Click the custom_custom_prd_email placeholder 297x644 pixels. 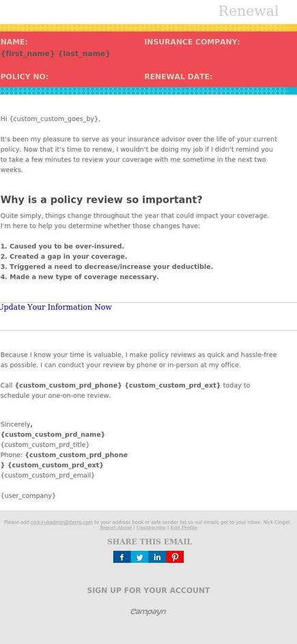[x=48, y=475]
